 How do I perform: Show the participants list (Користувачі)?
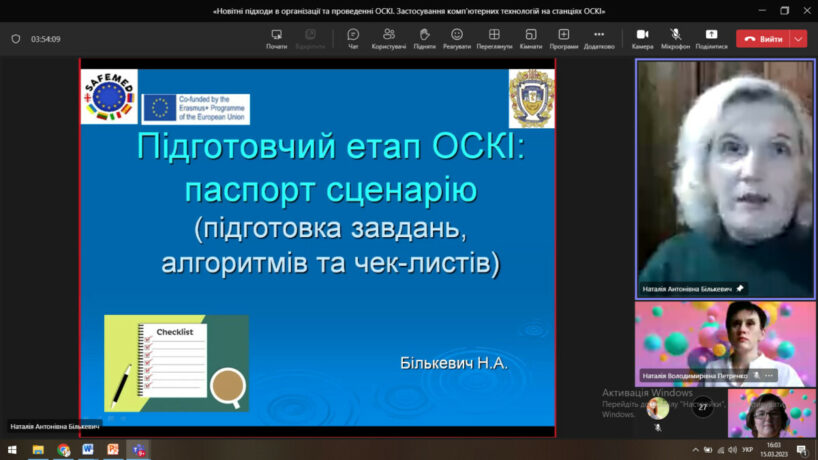388,38
